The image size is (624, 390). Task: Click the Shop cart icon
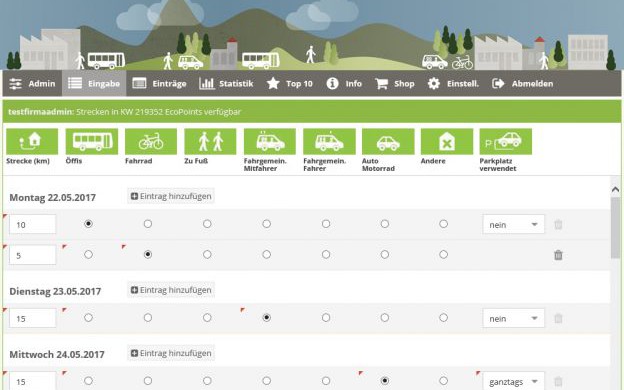click(381, 84)
